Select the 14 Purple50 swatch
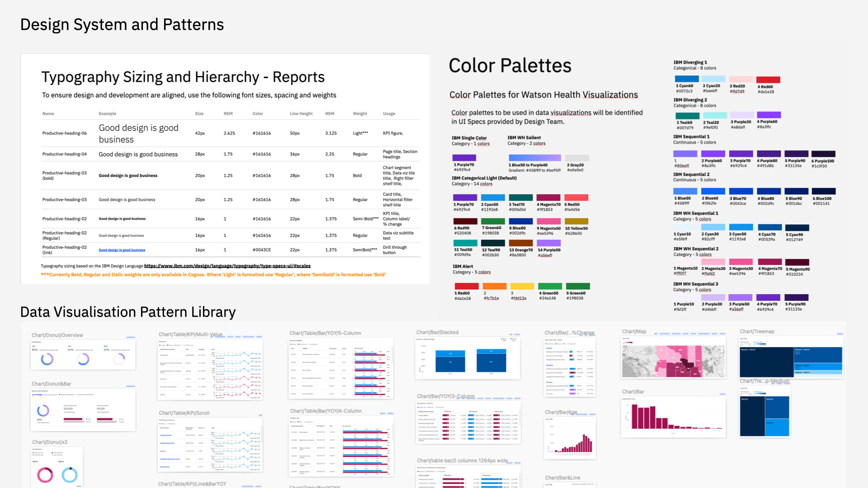The height and width of the screenshot is (488, 868). (549, 243)
